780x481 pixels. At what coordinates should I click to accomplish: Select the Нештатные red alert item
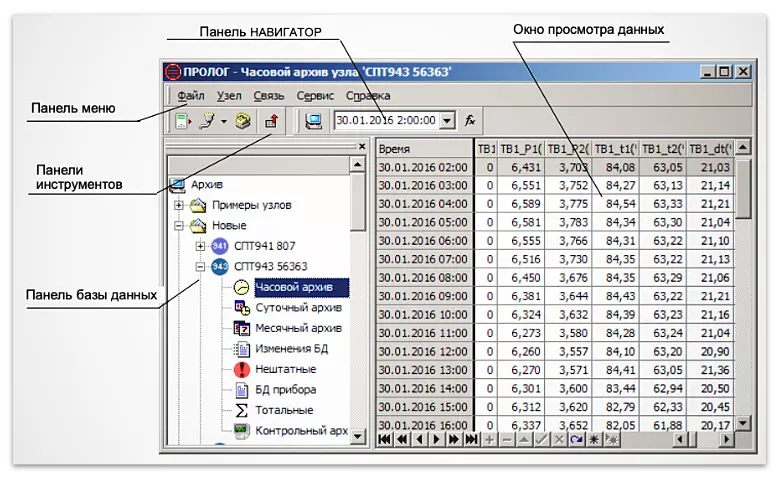click(x=286, y=369)
